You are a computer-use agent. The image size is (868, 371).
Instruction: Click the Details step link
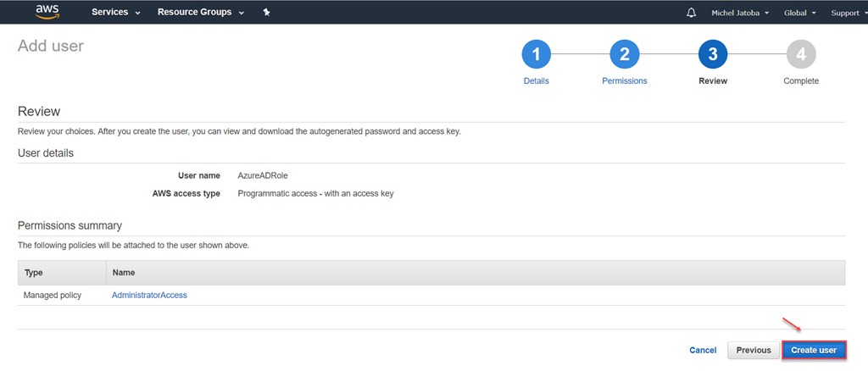536,80
